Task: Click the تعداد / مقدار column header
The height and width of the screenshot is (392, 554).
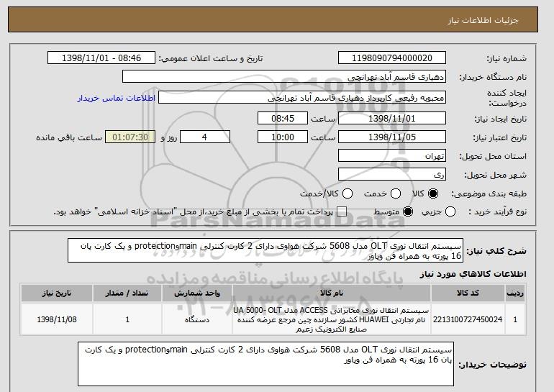Action: click(127, 293)
